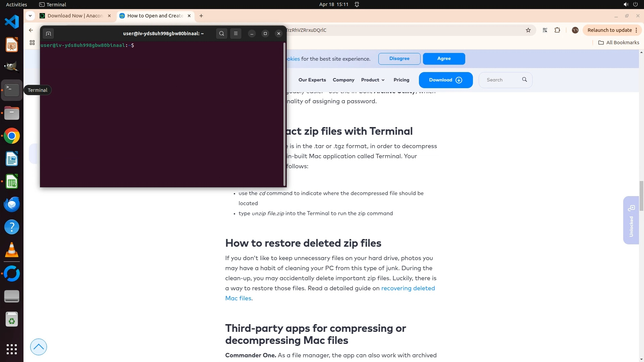This screenshot has width=644, height=362.
Task: Click the terminal search icon
Action: 221,34
